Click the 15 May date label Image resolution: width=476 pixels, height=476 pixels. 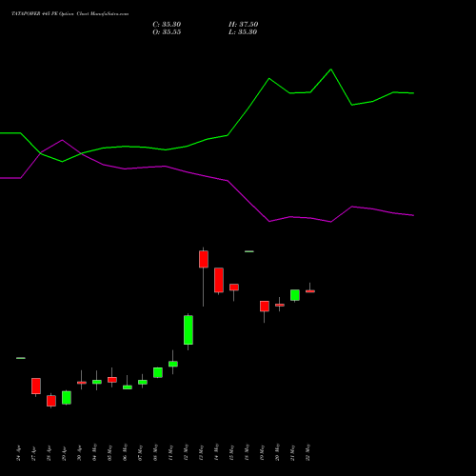point(231,452)
